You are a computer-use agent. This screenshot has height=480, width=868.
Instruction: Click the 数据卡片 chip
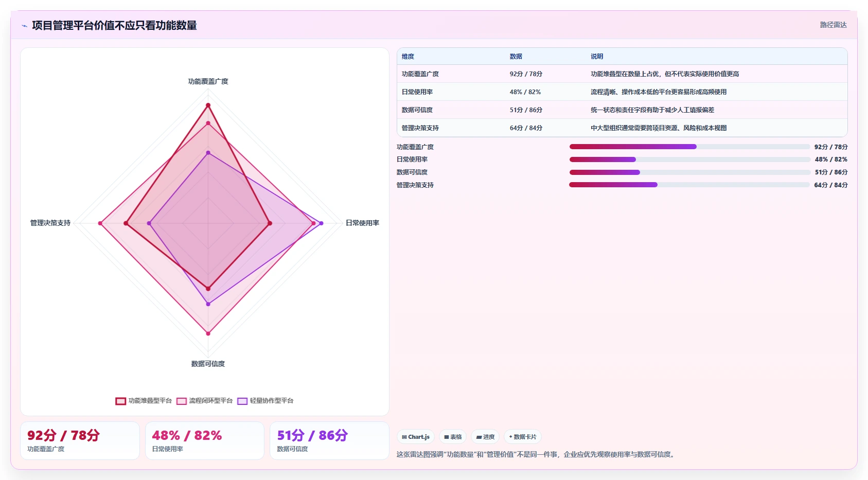523,437
